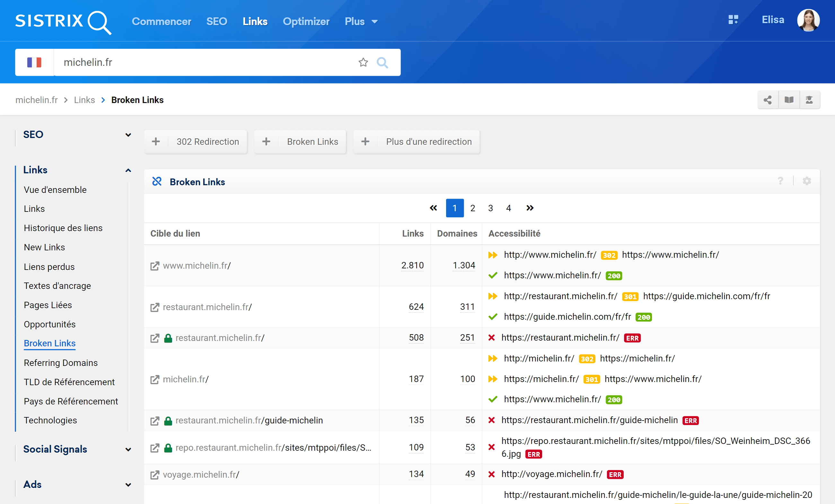
Task: Click michelin.fr breadcrumb link
Action: point(37,100)
